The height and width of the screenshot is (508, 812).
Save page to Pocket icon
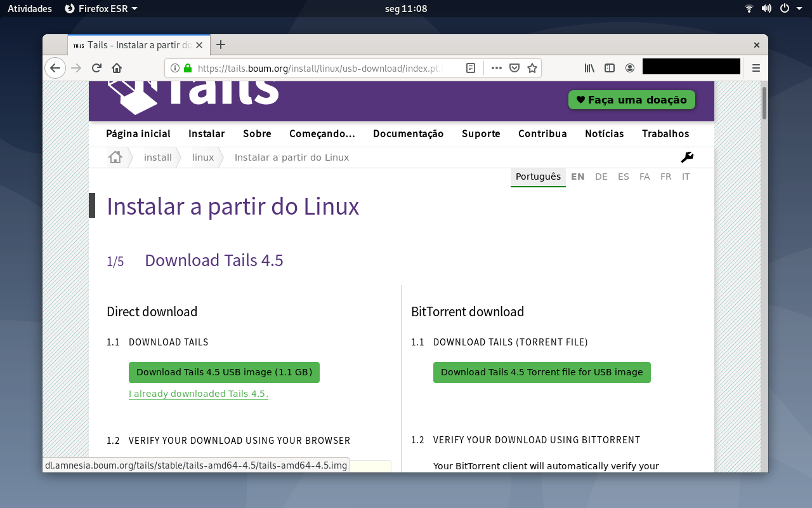[515, 68]
